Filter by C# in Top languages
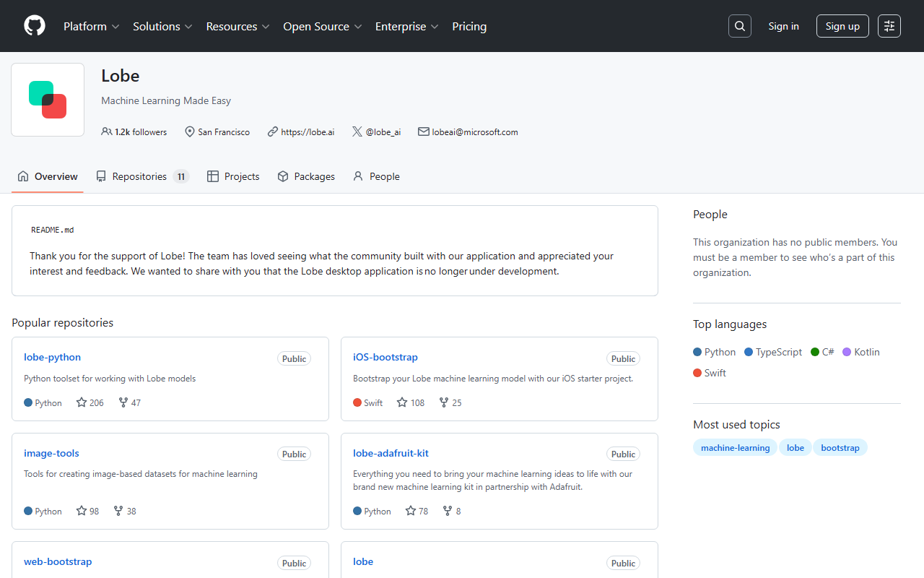Screen dimensions: 924x578 [822, 352]
